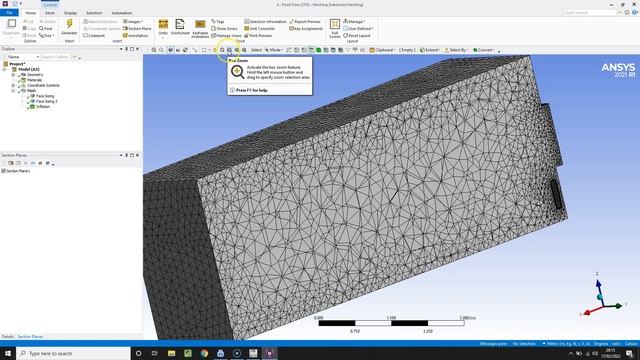This screenshot has height=360, width=640.
Task: Open Chrome from the taskbar
Action: tap(204, 353)
